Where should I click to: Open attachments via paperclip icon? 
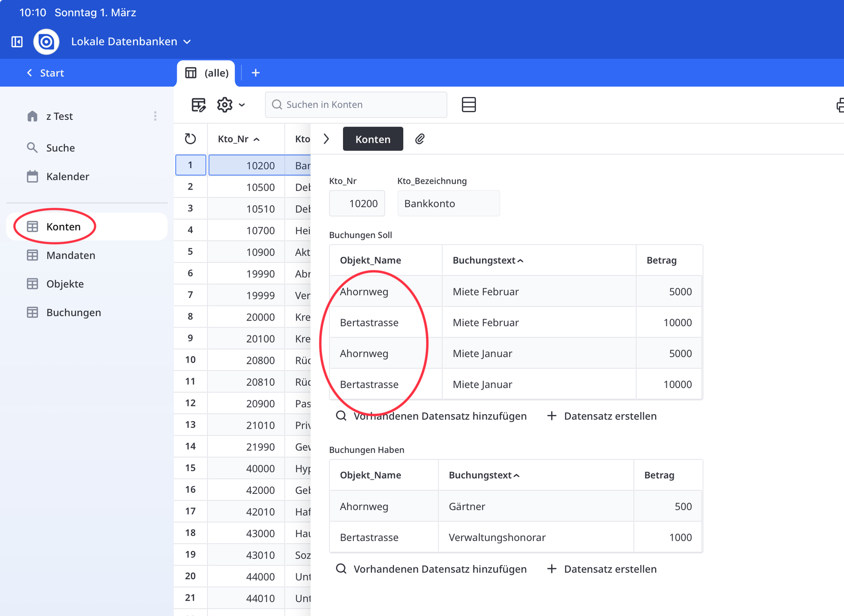click(x=420, y=139)
